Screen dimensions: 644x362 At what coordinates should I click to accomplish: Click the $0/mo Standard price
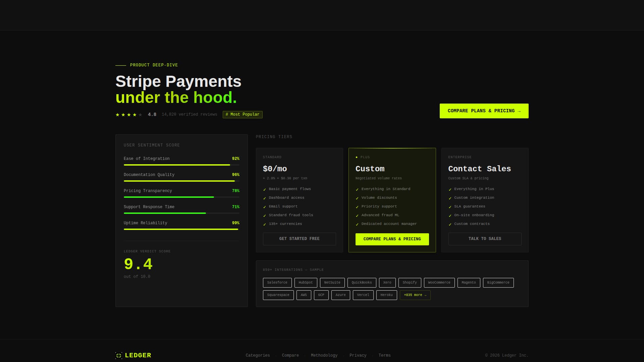pyautogui.click(x=275, y=169)
